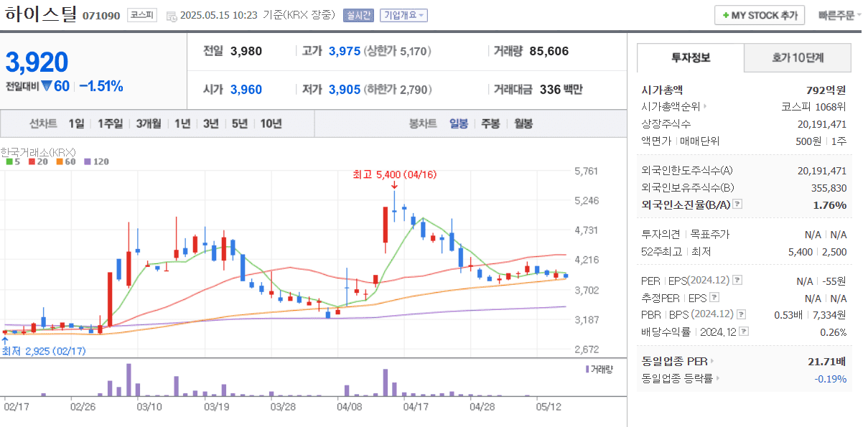Screen dimensions: 868x427
Task: Click the 최저 2,925 (02/17) chart marker
Action: pos(44,351)
